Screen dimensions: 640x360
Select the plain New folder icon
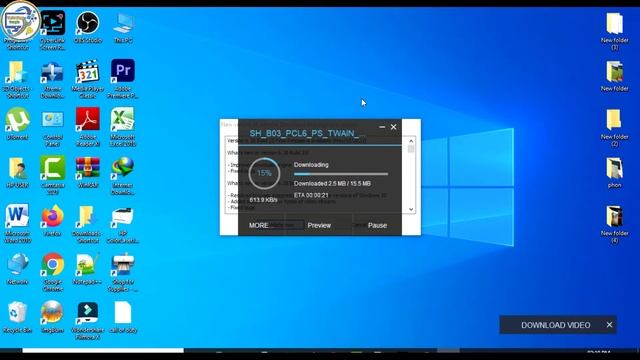tap(614, 76)
